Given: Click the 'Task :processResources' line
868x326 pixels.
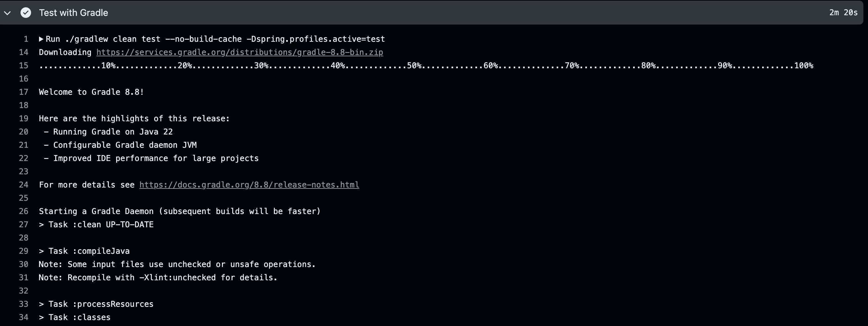Looking at the screenshot, I should click(x=96, y=304).
